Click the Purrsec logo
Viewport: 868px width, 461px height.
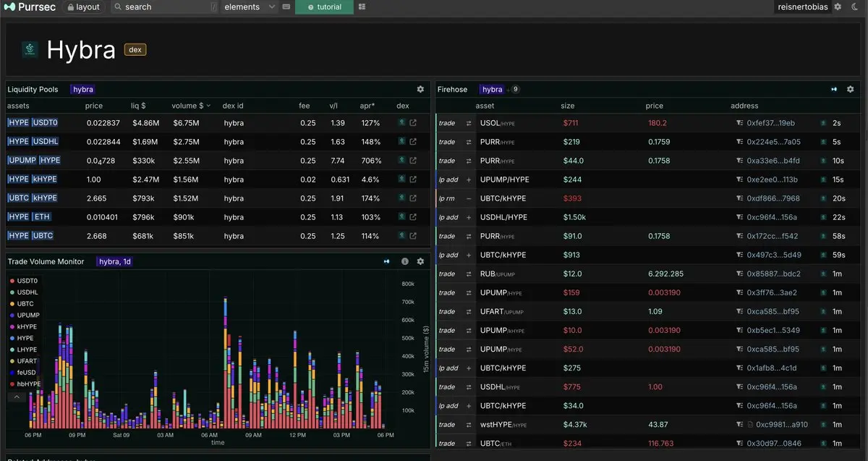pos(30,7)
